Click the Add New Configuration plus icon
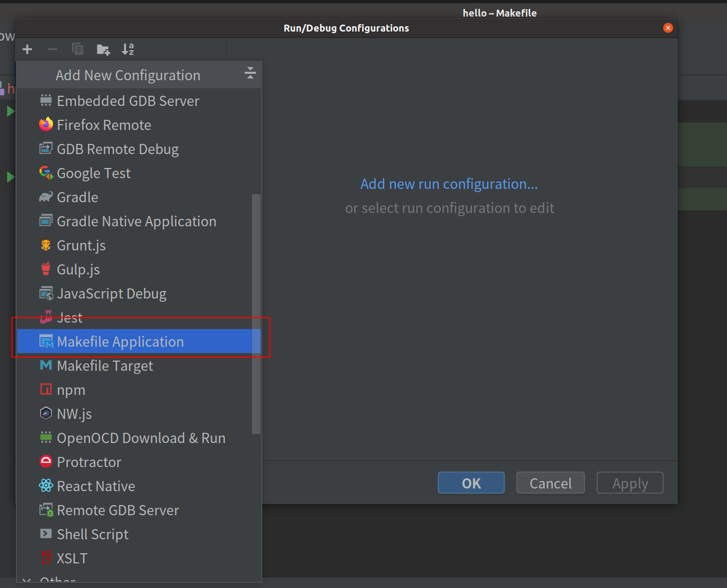 (x=27, y=50)
